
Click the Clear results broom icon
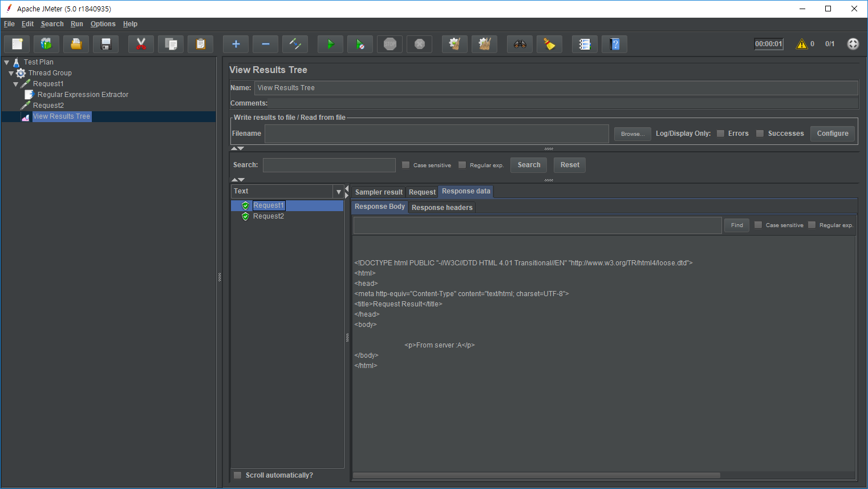point(455,44)
